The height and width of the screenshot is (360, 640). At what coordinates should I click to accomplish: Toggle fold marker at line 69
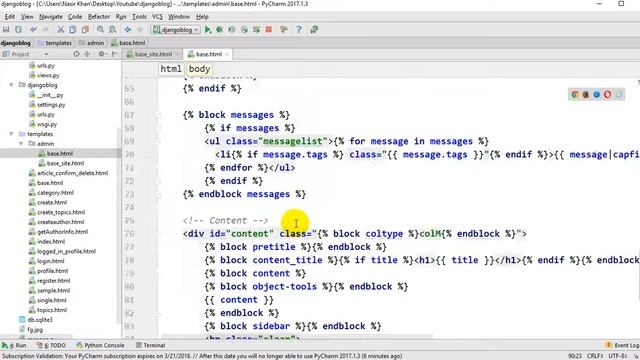point(158,141)
